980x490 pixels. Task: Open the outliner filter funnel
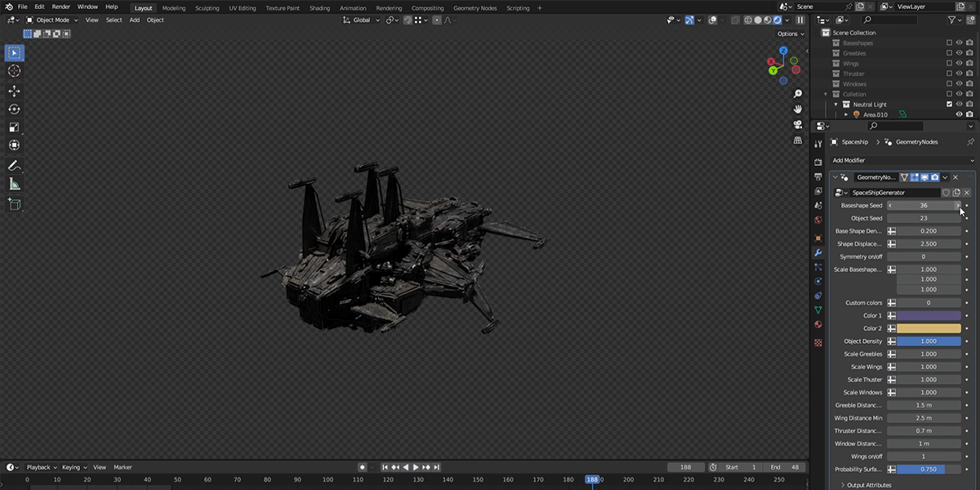[x=952, y=20]
